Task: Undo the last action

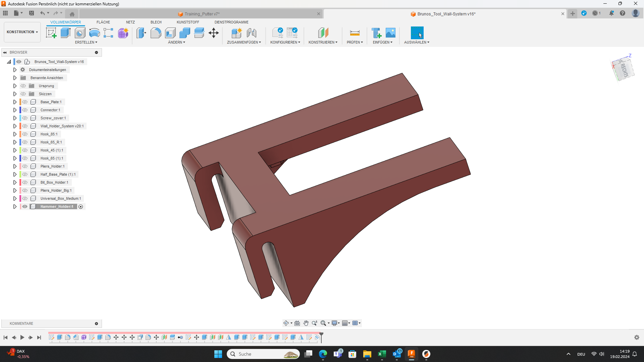Action: click(x=43, y=13)
